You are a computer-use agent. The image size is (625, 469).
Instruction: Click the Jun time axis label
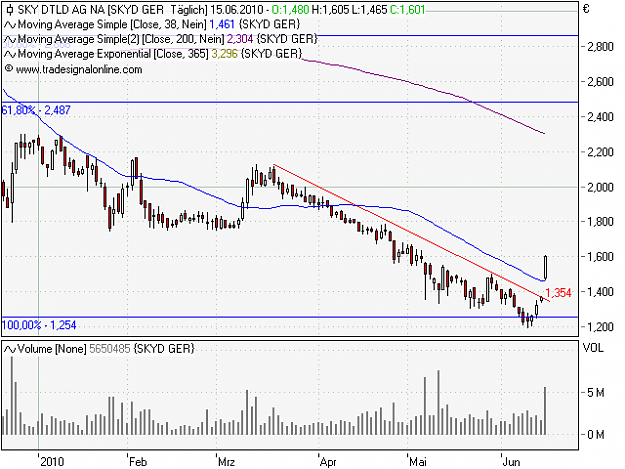pyautogui.click(x=511, y=462)
